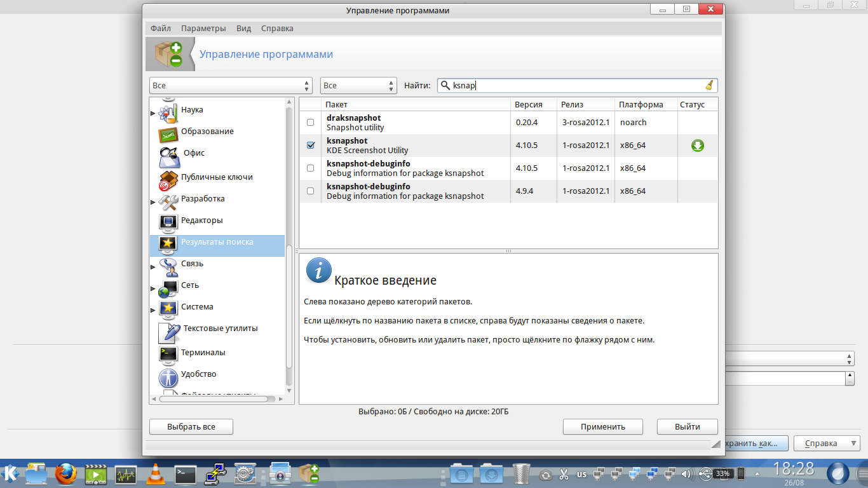Click the broom icon to clear search

point(709,86)
